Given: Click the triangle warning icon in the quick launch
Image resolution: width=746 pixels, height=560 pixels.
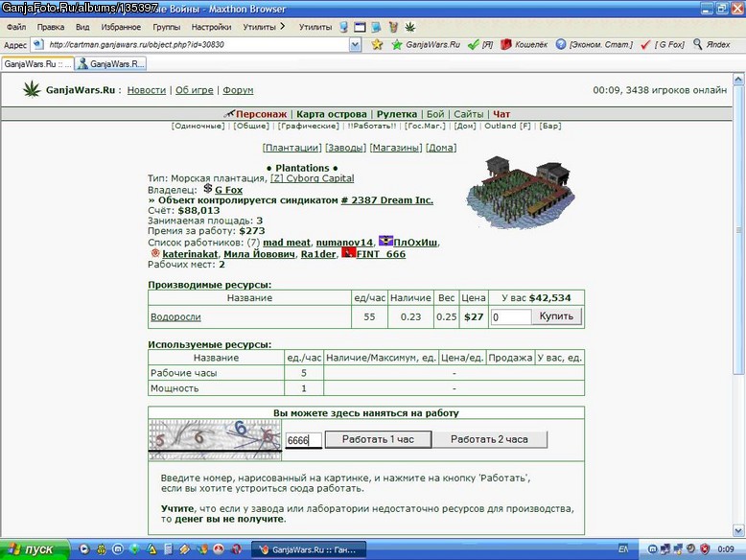Looking at the screenshot, I should [x=152, y=549].
